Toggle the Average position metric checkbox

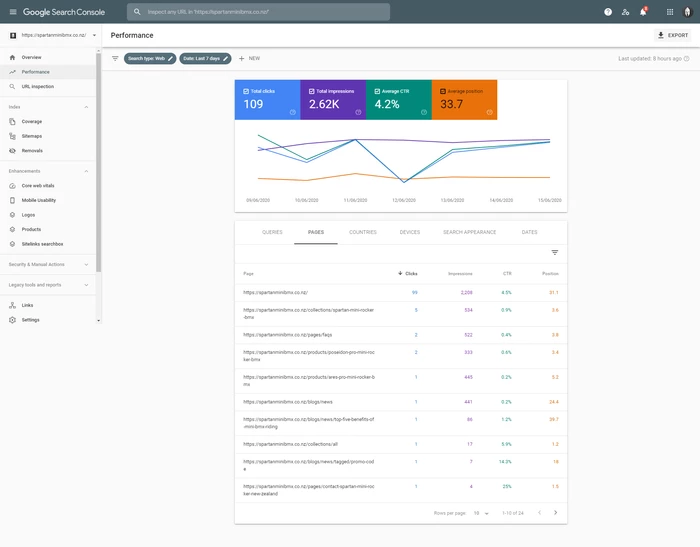[x=443, y=91]
